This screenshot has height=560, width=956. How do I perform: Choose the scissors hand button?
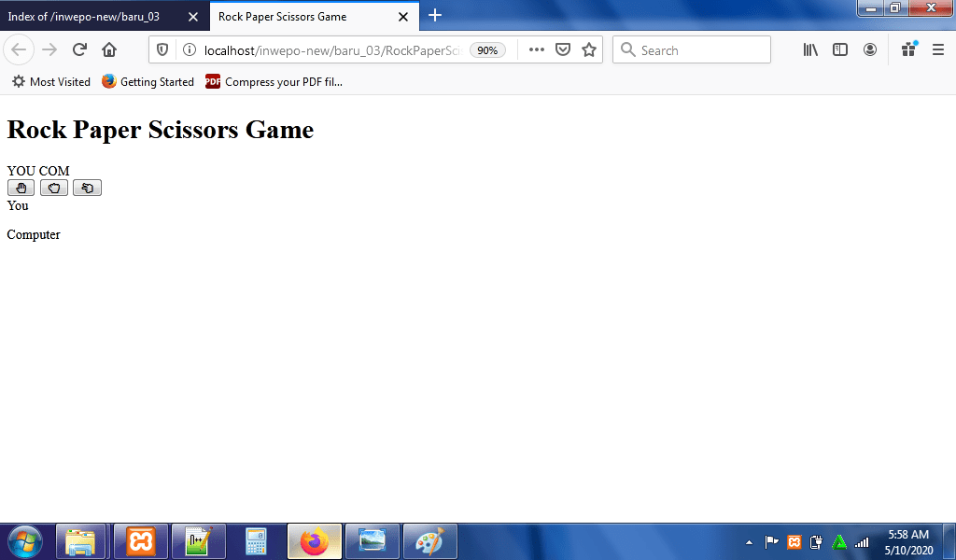click(87, 188)
